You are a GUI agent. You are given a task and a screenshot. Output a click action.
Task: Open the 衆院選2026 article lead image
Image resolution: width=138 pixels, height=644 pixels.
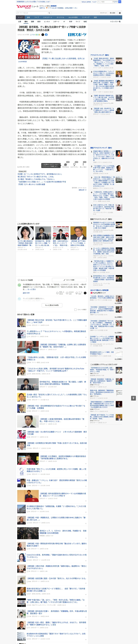click(x=29, y=49)
